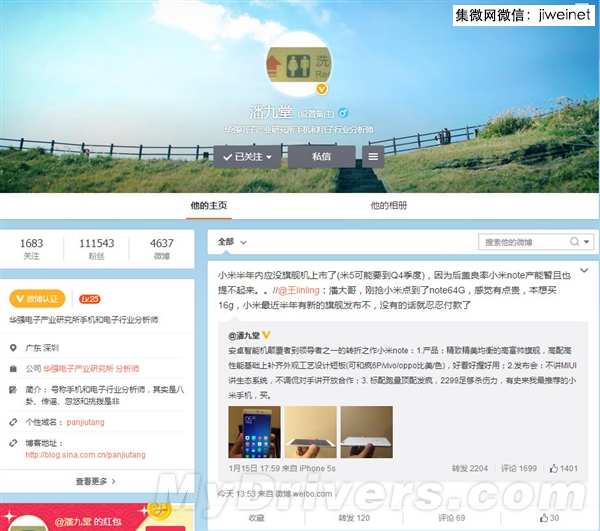Click the 广东 深圳 location text
The image size is (600, 531).
click(42, 348)
